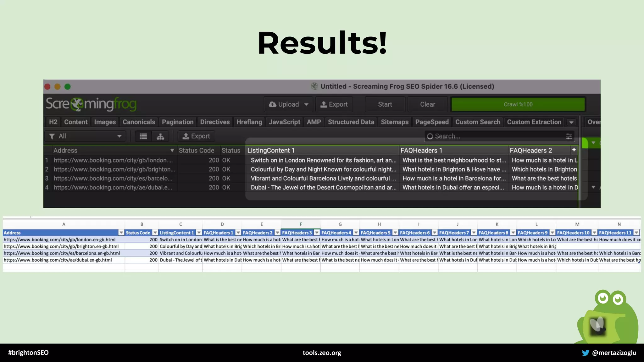Switch to tree view icon

tap(160, 136)
